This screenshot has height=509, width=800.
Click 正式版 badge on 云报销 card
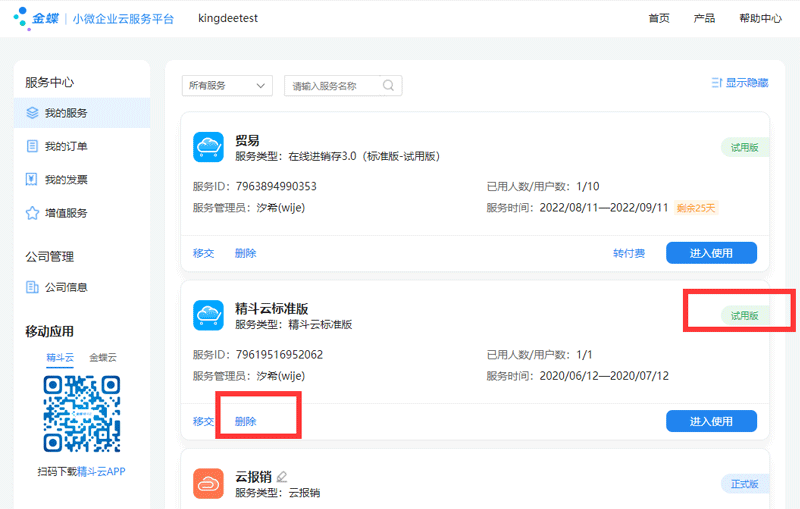coord(745,484)
